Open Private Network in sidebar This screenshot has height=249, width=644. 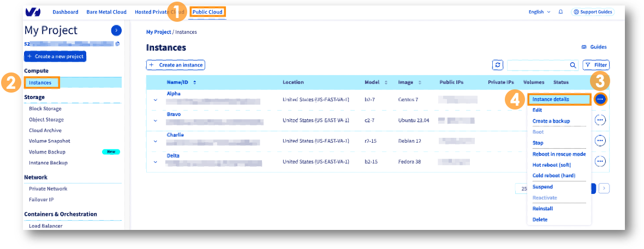(x=48, y=189)
